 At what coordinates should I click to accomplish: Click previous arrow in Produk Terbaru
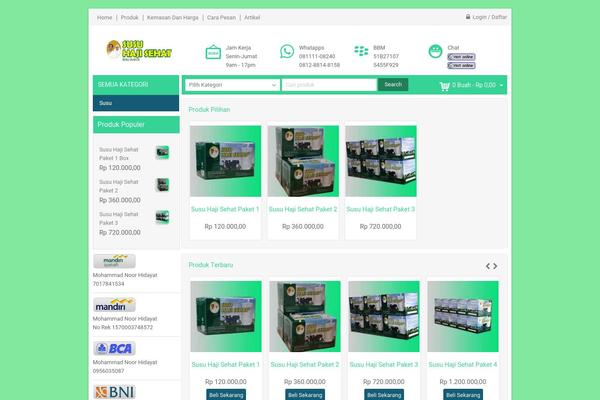(488, 266)
